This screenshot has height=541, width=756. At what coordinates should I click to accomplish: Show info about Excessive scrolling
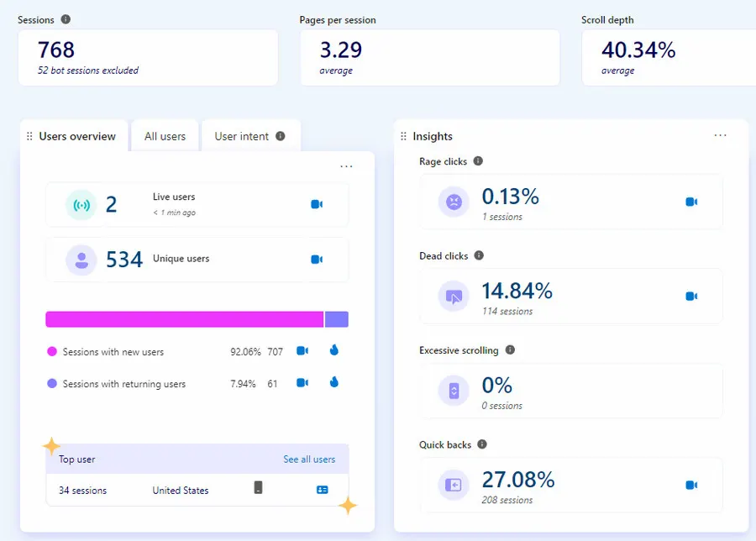point(510,350)
